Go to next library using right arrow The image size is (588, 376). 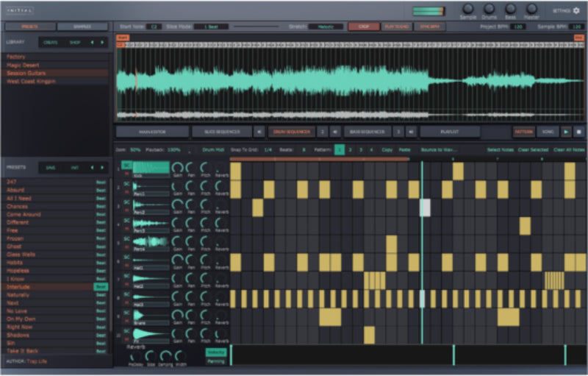[x=102, y=43]
